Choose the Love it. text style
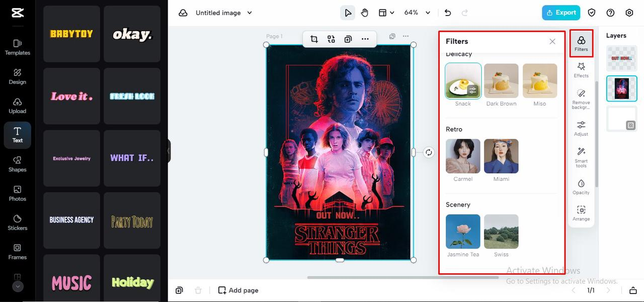 (x=71, y=96)
